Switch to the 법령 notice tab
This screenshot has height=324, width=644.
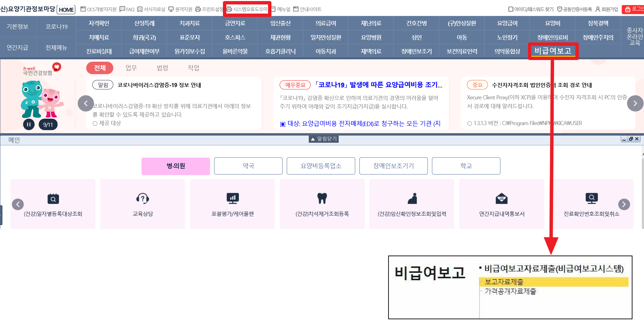[x=162, y=68]
